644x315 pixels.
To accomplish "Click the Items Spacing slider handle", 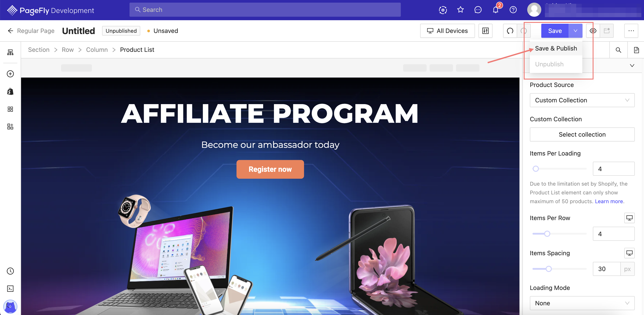I will point(549,269).
